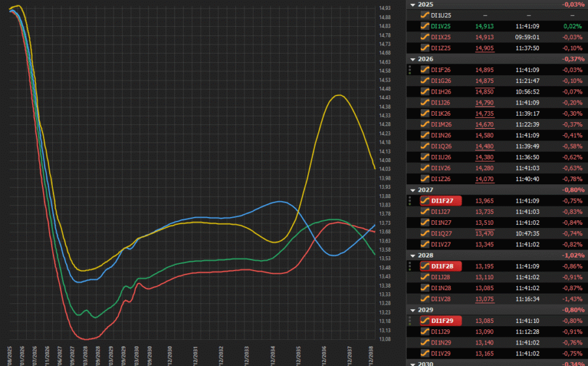Click the chart icon beside DI1U26
The width and height of the screenshot is (588, 366).
click(x=425, y=157)
